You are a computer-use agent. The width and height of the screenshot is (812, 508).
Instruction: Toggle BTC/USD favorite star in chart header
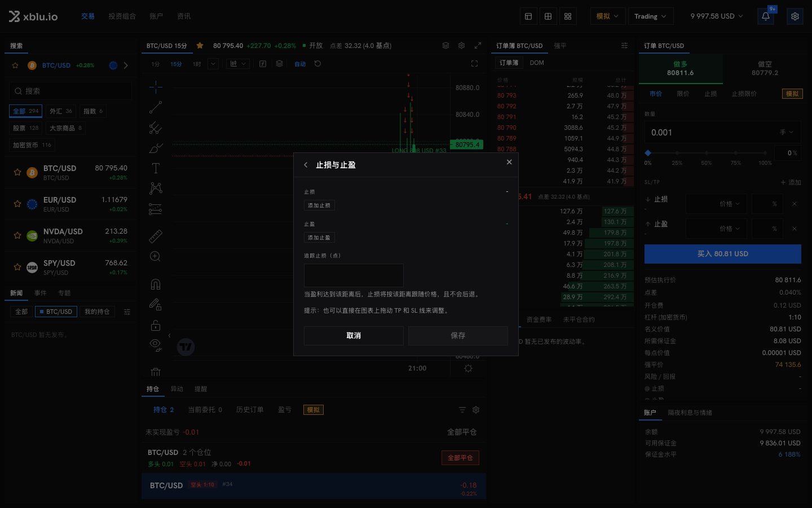[x=200, y=46]
